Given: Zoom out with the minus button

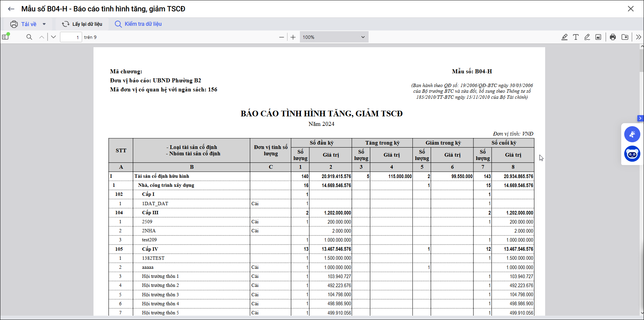Looking at the screenshot, I should click(281, 37).
